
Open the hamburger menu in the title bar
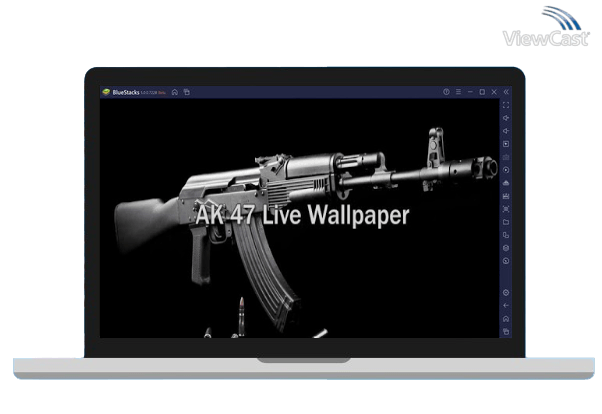pyautogui.click(x=458, y=92)
